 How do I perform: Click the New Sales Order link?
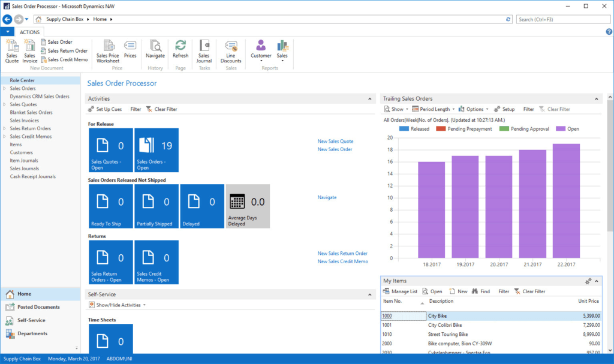pyautogui.click(x=335, y=149)
